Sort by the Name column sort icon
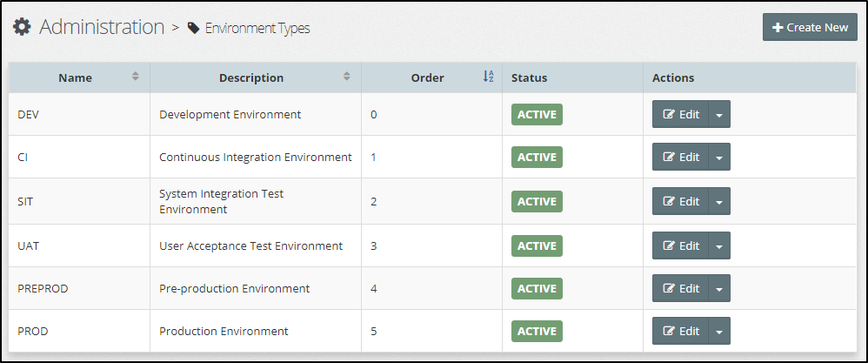Screen dimensions: 868x363 (x=135, y=77)
